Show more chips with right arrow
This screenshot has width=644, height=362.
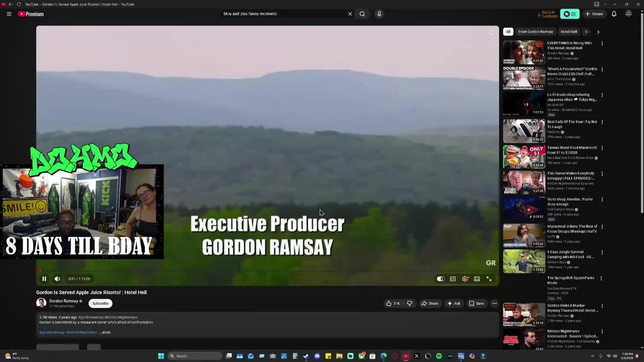pos(598,32)
